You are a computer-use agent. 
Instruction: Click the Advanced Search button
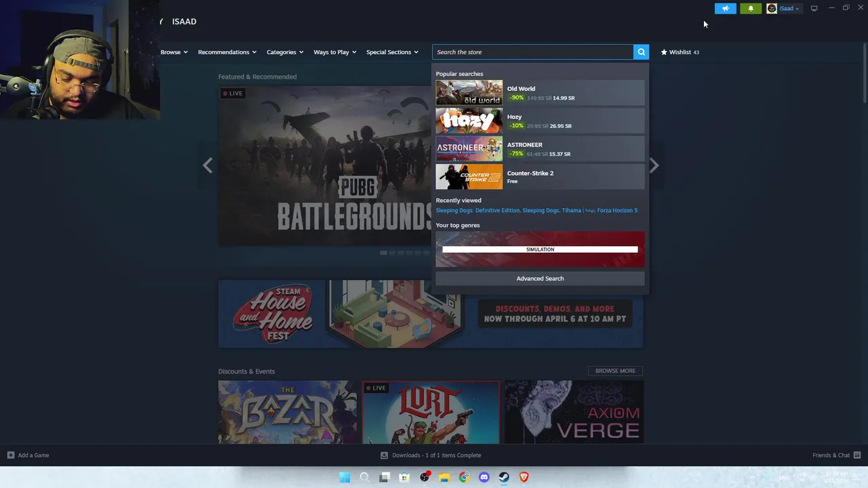[x=540, y=279]
